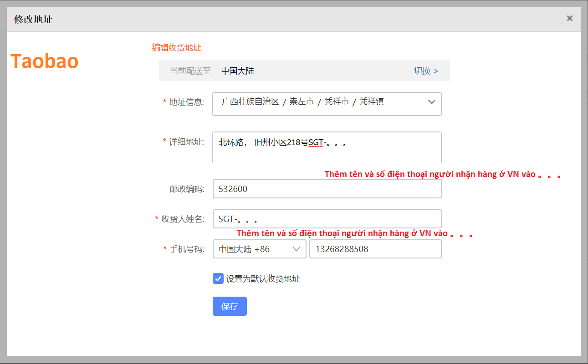The width and height of the screenshot is (588, 364).
Task: Click the 切换 > link
Action: [426, 71]
